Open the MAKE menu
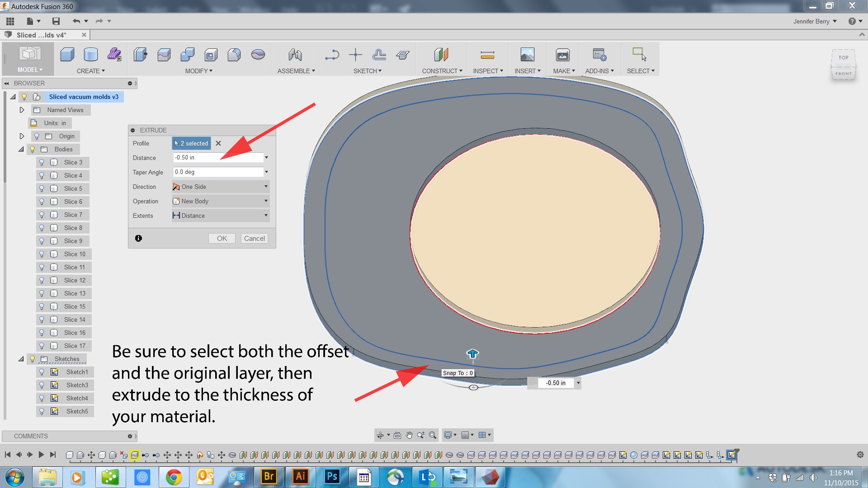This screenshot has height=488, width=868. 563,71
